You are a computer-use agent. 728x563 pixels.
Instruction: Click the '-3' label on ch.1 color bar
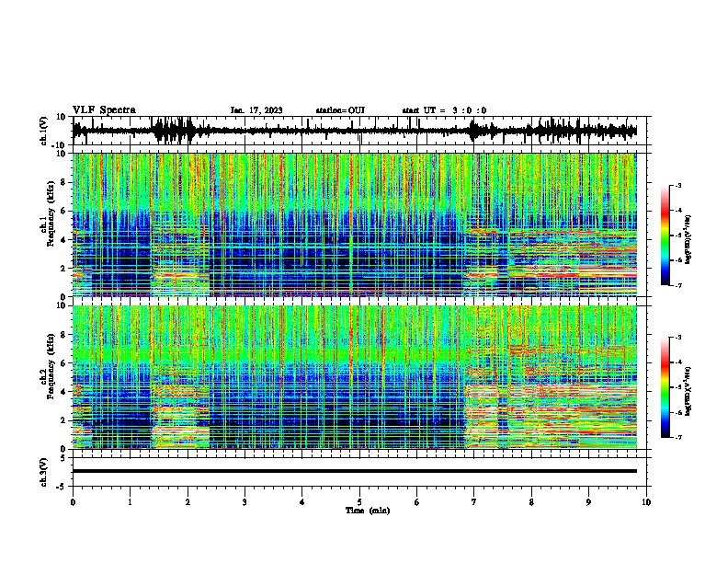[677, 186]
